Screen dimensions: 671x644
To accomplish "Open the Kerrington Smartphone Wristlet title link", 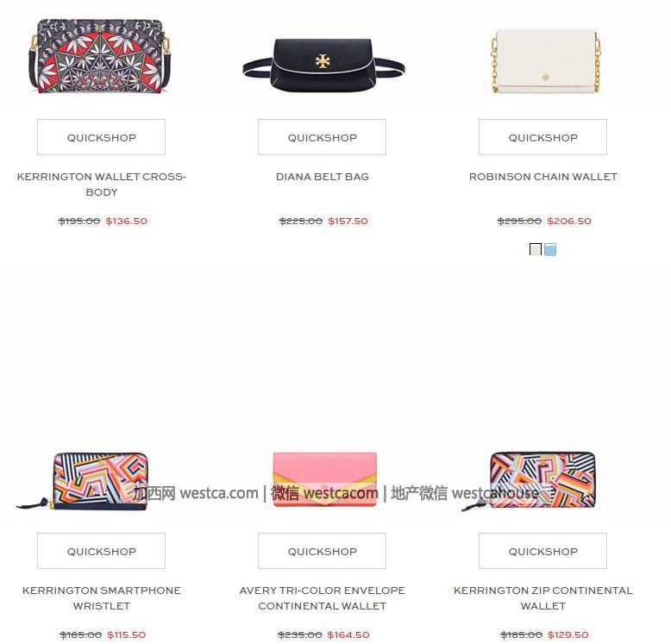I will [x=102, y=598].
